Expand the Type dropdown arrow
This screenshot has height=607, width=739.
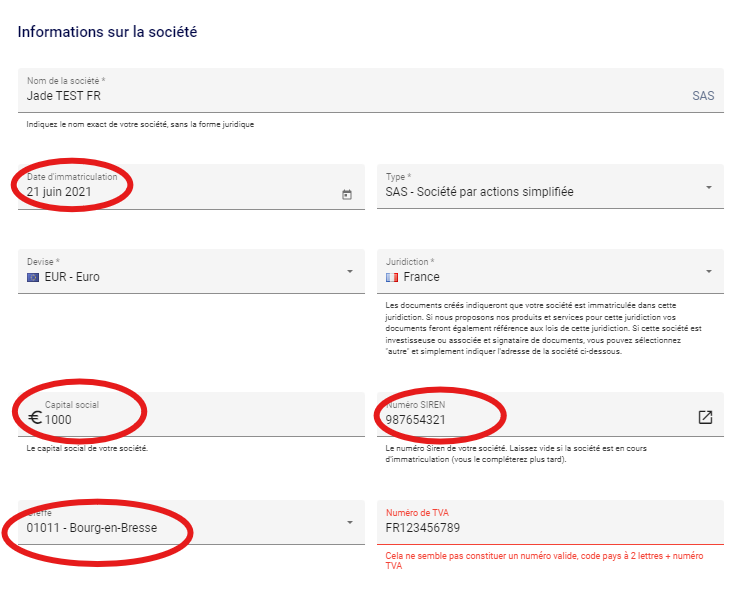[708, 187]
